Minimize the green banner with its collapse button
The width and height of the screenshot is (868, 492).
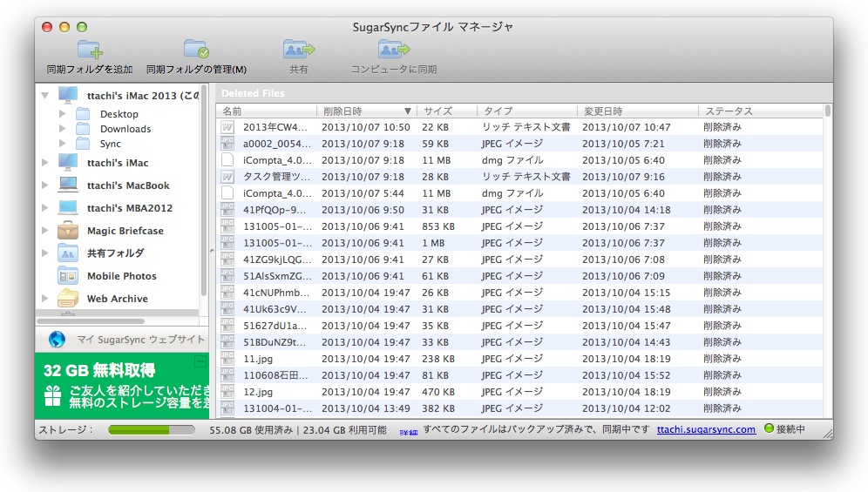pos(200,362)
